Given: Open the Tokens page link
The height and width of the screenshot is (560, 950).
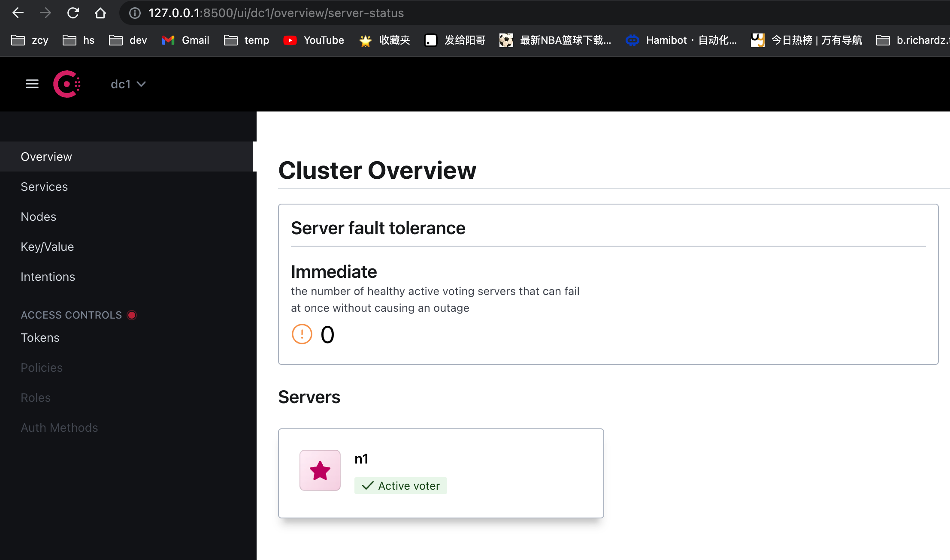Looking at the screenshot, I should pyautogui.click(x=40, y=337).
